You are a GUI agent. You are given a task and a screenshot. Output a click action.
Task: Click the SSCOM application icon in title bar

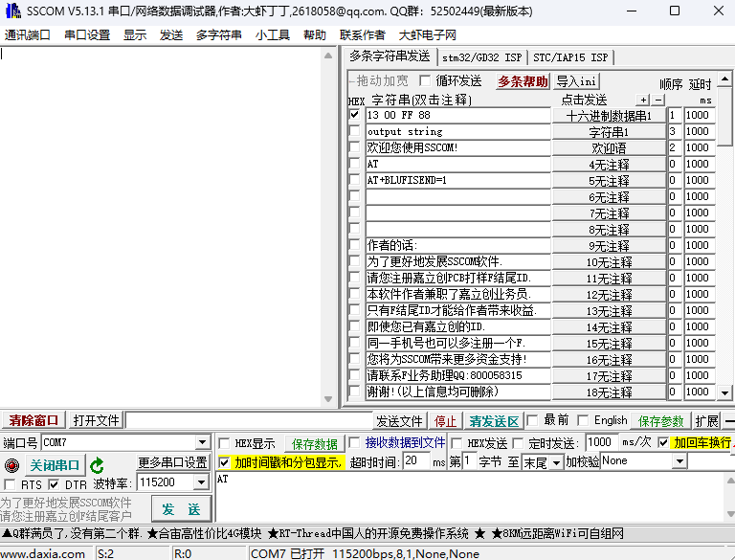pos(12,11)
